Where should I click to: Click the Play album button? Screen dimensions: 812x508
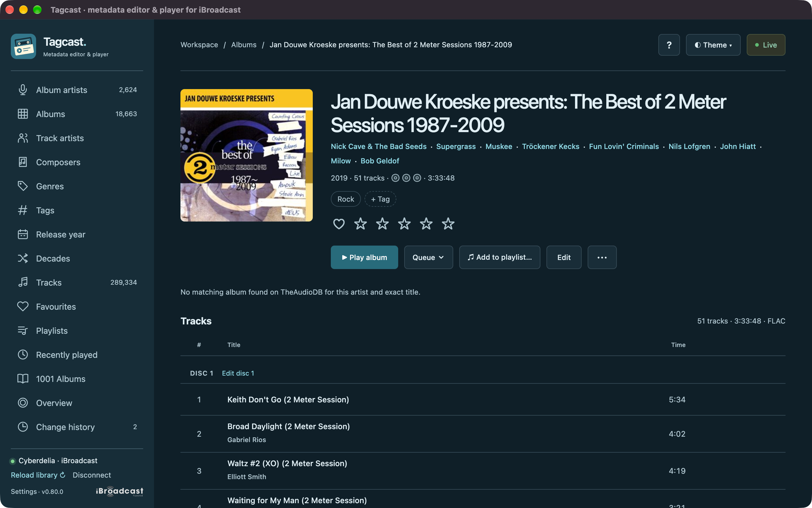pyautogui.click(x=364, y=257)
